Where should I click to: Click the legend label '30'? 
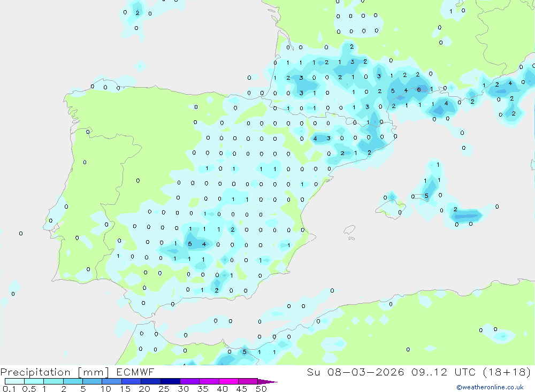[x=184, y=389]
